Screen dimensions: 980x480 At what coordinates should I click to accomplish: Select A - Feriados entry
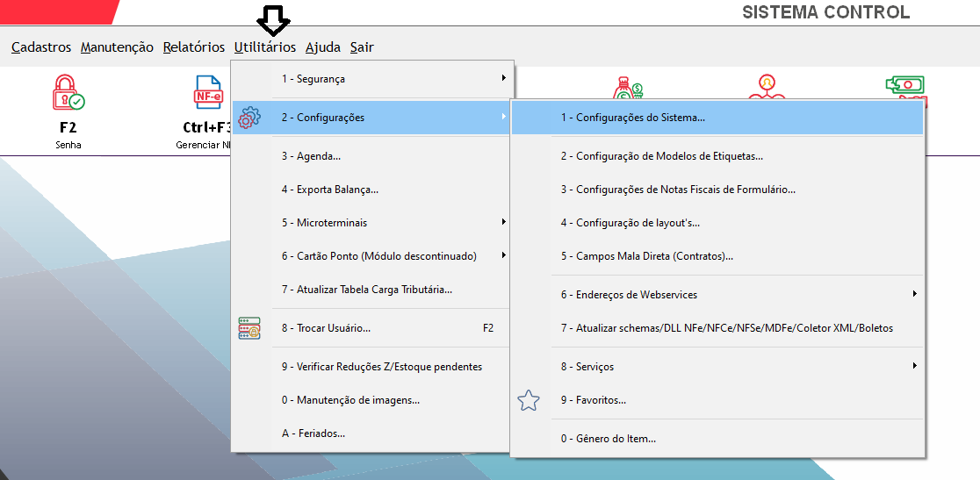373,433
